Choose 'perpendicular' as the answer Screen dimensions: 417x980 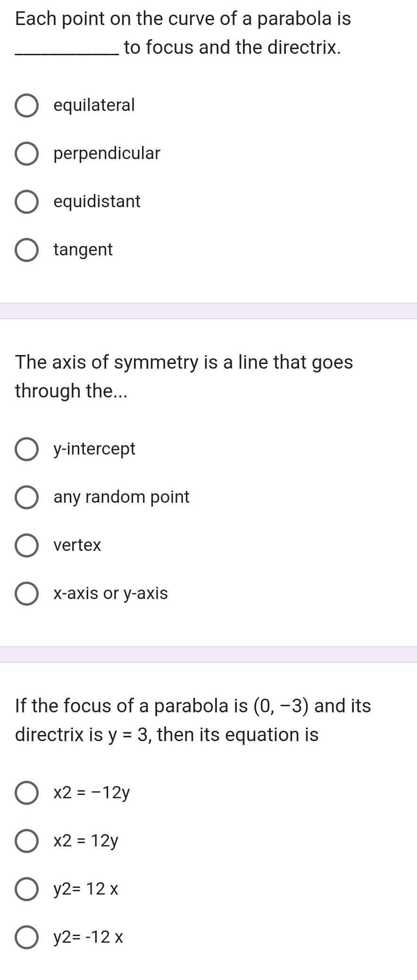click(26, 153)
